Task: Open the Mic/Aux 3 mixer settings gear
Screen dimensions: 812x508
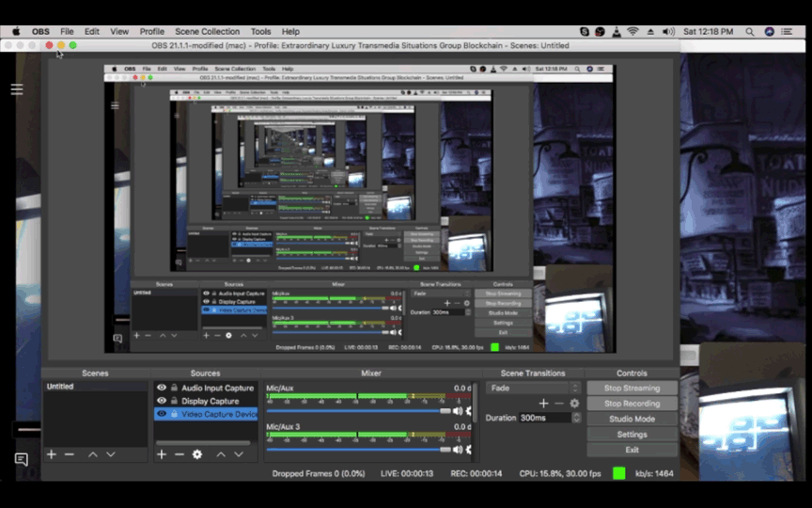Action: (469, 450)
